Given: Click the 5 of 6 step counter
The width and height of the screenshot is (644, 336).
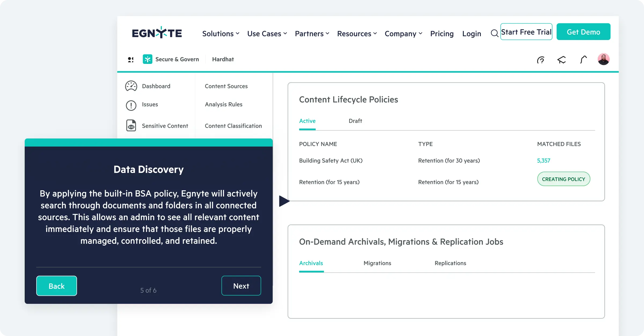Looking at the screenshot, I should 148,290.
